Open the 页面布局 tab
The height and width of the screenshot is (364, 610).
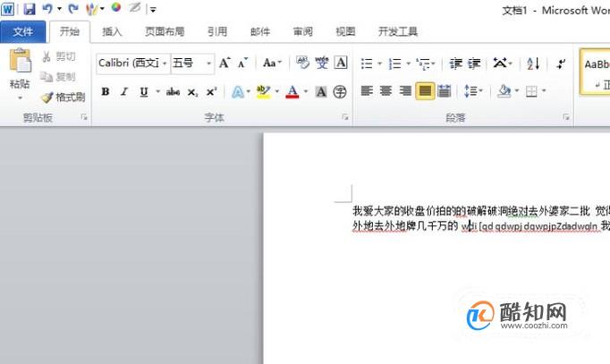pyautogui.click(x=165, y=31)
